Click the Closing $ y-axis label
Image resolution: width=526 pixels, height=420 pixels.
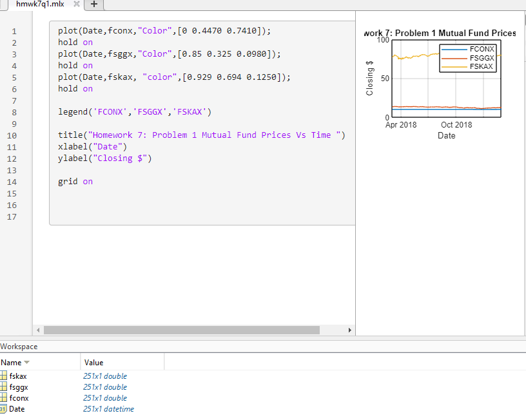pos(369,78)
